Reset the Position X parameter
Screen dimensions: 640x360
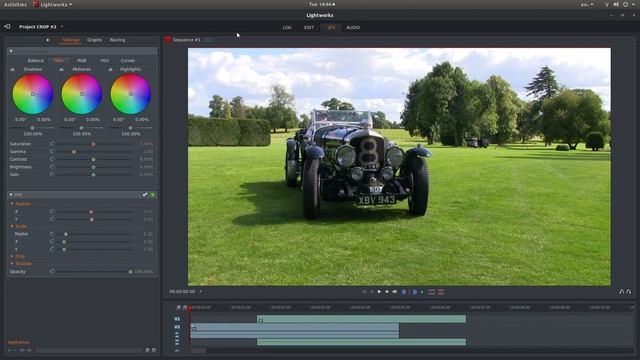(52, 211)
